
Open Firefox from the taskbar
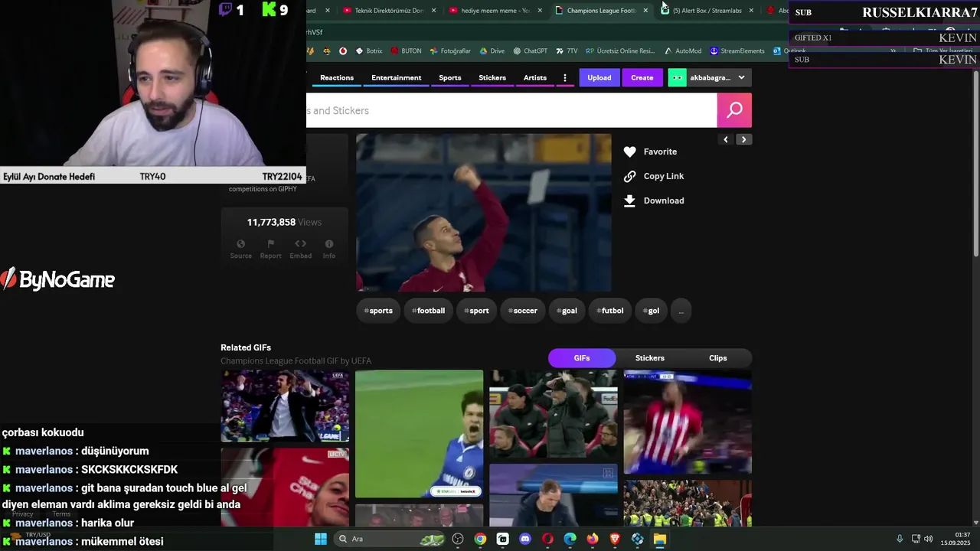593,539
